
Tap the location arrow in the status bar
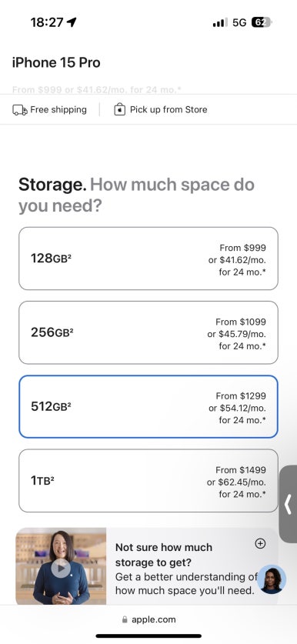tap(72, 22)
